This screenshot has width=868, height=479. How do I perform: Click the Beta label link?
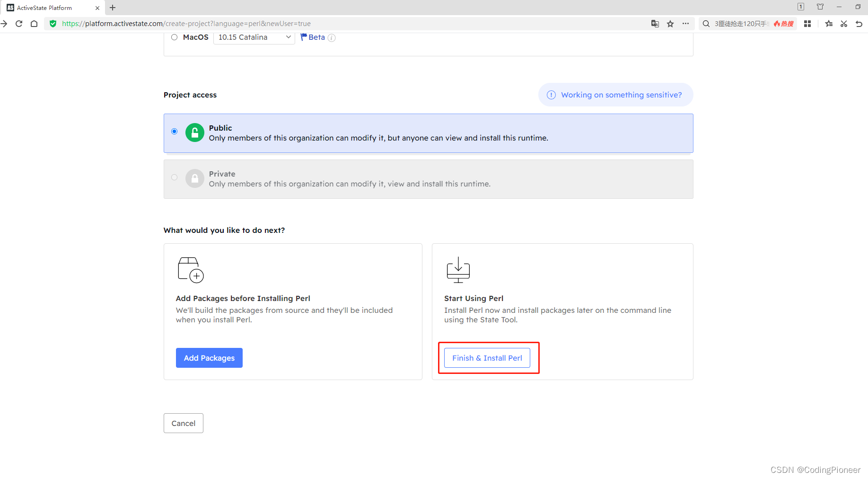(x=316, y=37)
